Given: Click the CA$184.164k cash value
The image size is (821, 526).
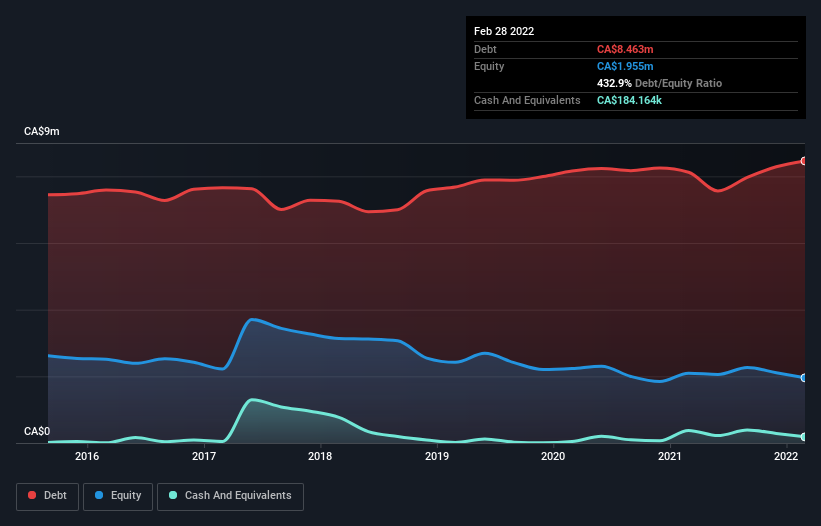Looking at the screenshot, I should (x=629, y=100).
